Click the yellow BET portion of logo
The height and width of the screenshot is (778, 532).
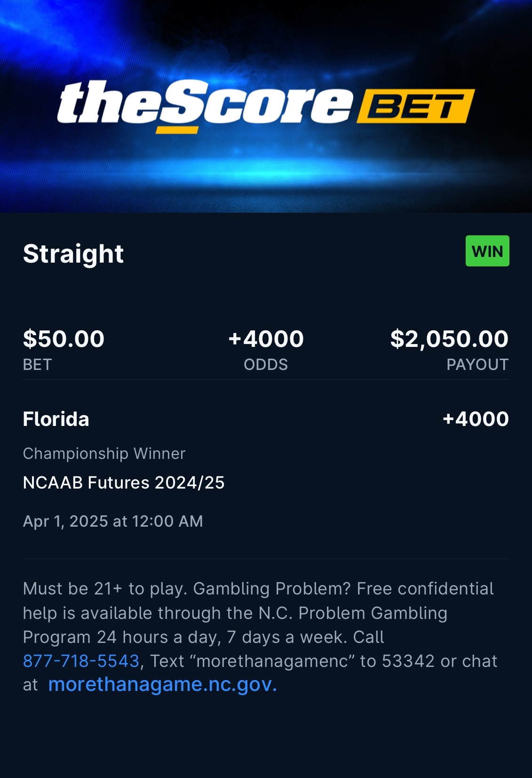tap(415, 106)
